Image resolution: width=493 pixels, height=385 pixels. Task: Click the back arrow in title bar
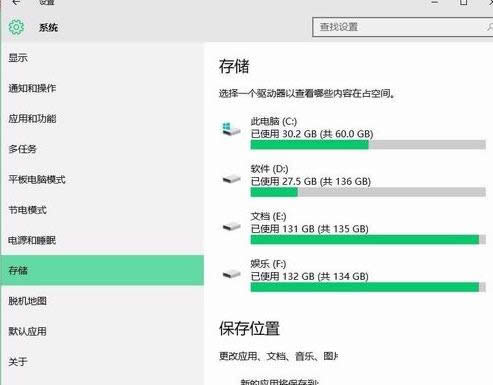[16, 2]
